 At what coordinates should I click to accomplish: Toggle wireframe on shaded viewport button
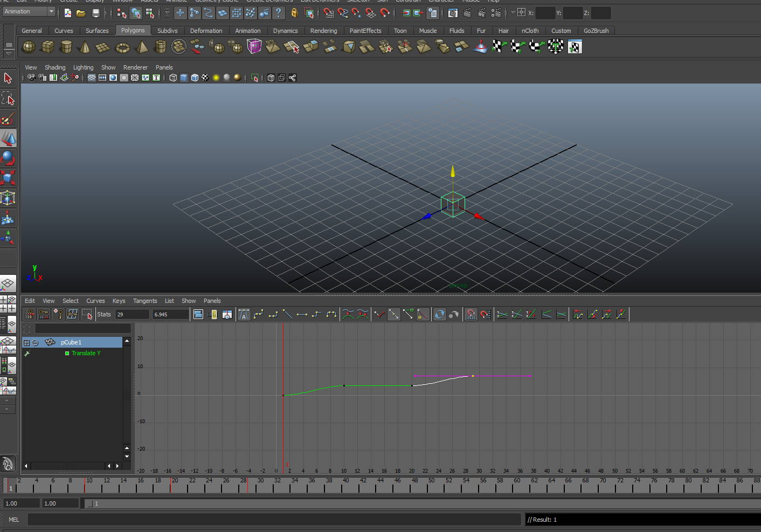[x=195, y=78]
